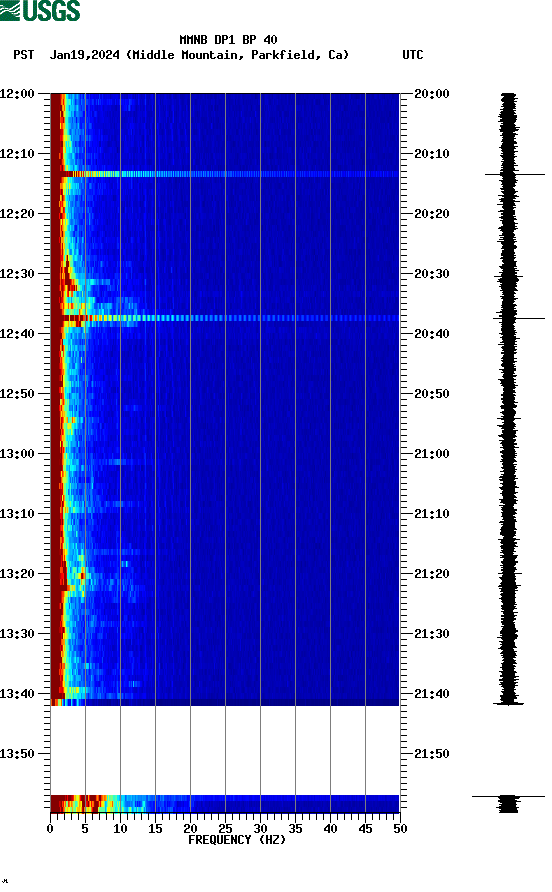Viewport: 552px width, 892px height.
Task: Click the 13:40 PST time label
Action: 17,694
